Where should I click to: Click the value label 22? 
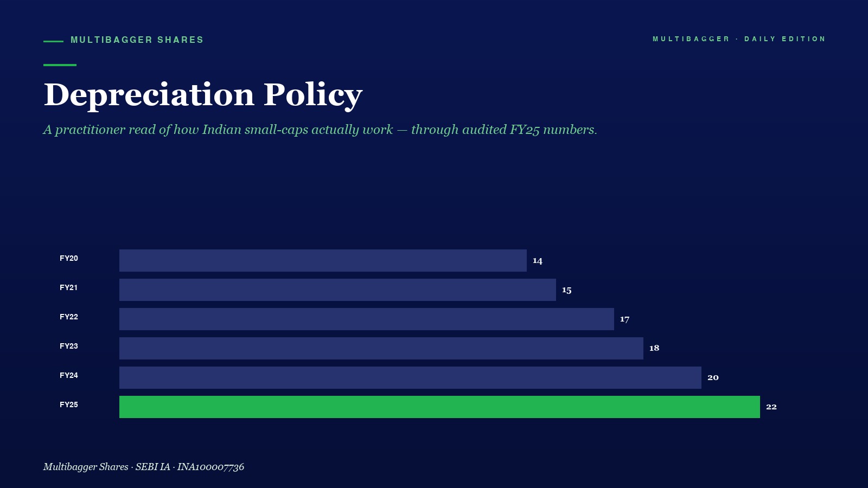771,407
